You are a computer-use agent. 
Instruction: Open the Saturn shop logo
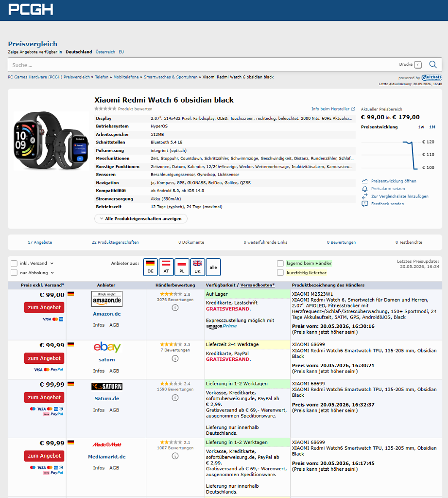[107, 386]
